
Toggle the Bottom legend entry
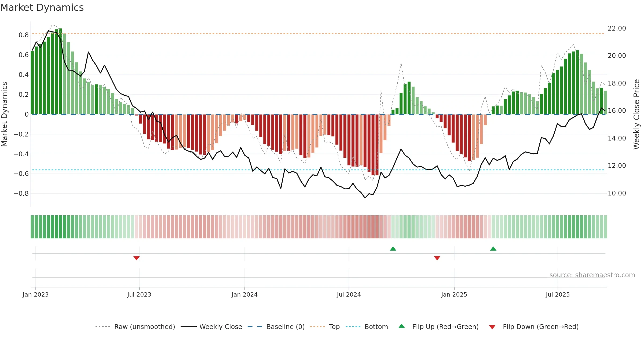click(x=367, y=327)
